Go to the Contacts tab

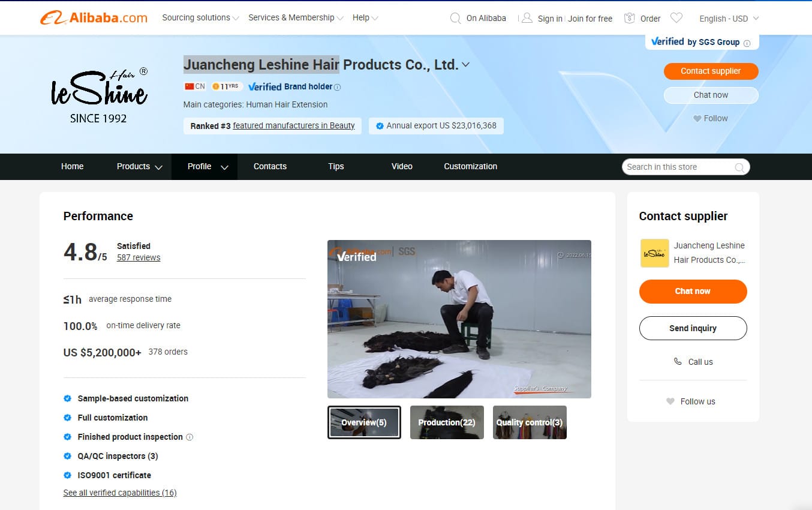click(x=270, y=167)
